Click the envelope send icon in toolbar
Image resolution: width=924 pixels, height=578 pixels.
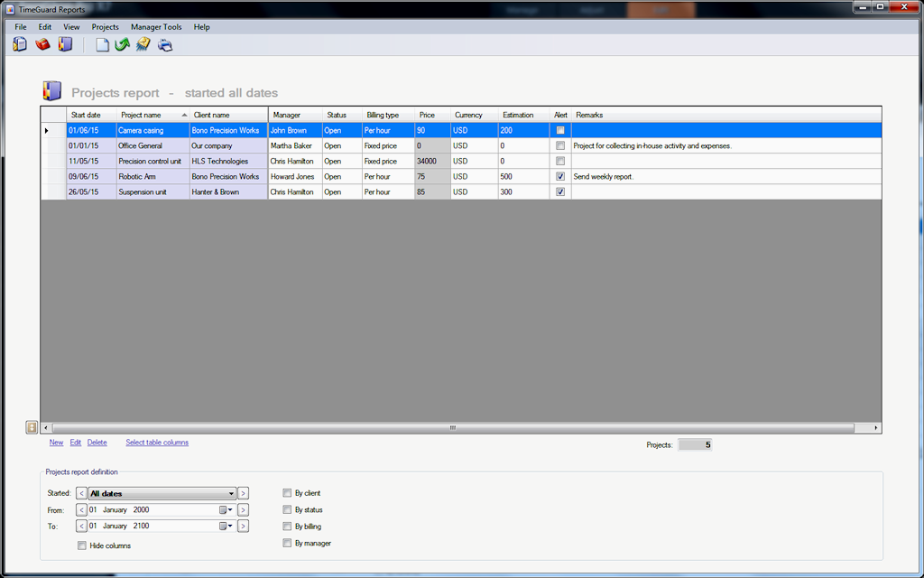click(143, 45)
